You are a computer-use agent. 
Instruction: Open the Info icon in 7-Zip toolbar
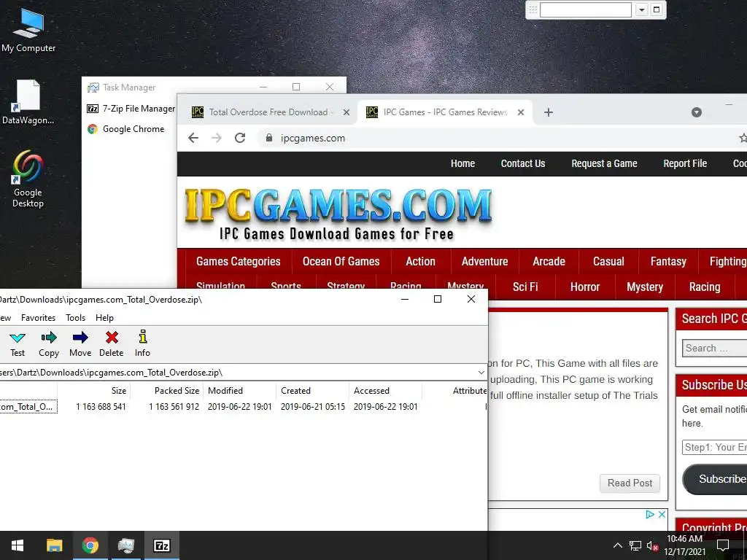coord(142,337)
